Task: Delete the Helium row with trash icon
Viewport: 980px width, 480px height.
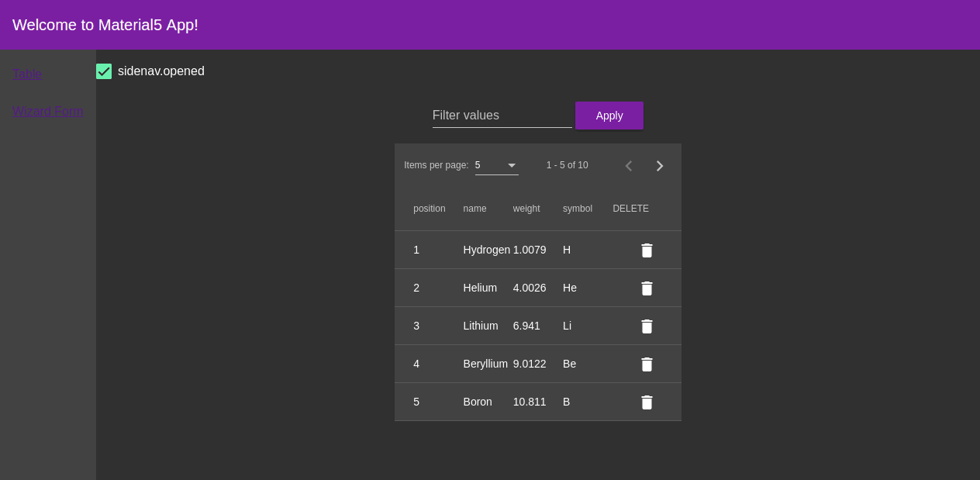Action: point(647,288)
